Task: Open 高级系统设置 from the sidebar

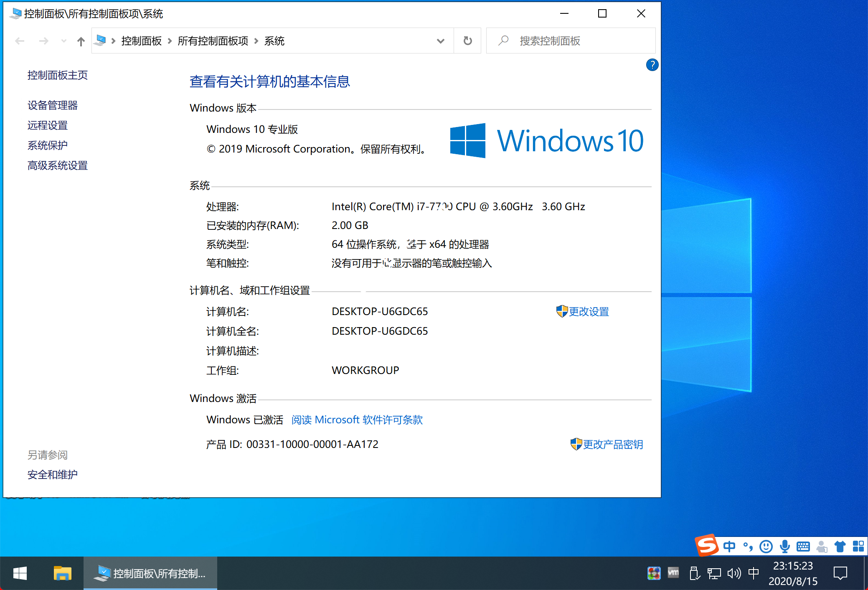Action: [x=58, y=165]
